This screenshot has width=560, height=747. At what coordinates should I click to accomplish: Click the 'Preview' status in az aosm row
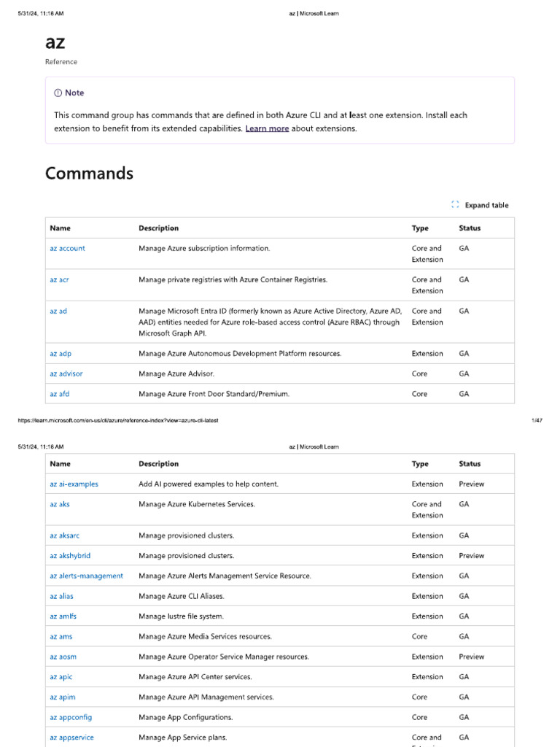pyautogui.click(x=472, y=657)
